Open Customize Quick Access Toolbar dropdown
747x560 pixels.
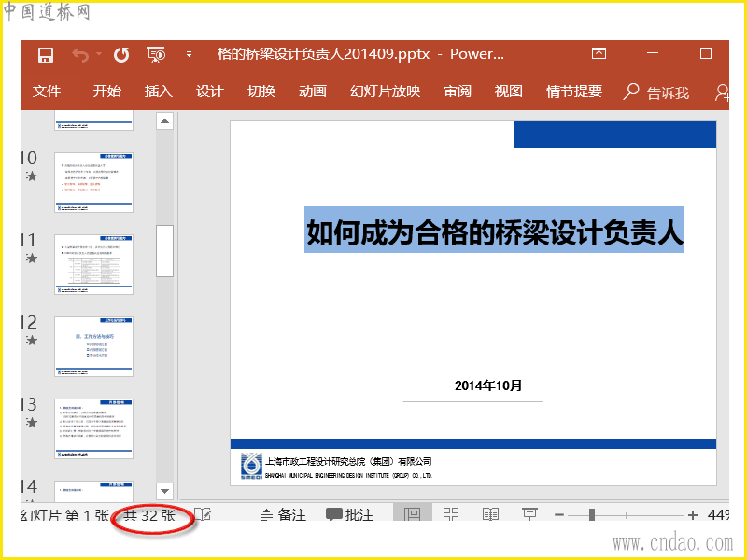190,54
